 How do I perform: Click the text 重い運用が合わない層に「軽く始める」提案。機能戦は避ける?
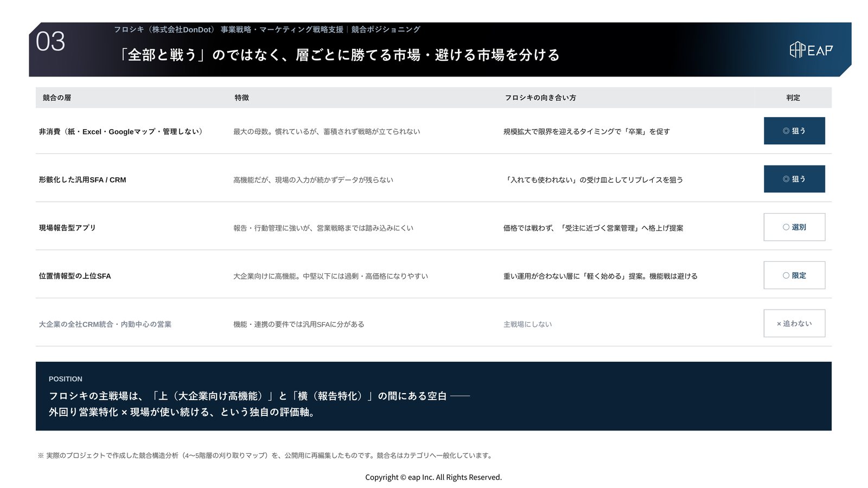pyautogui.click(x=601, y=276)
